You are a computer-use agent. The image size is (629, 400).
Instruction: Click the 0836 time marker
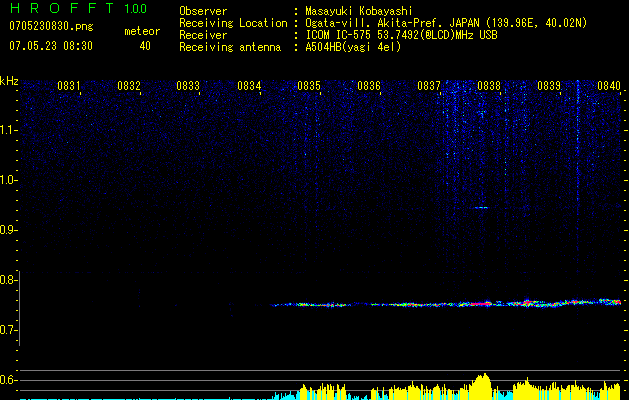[x=369, y=85]
